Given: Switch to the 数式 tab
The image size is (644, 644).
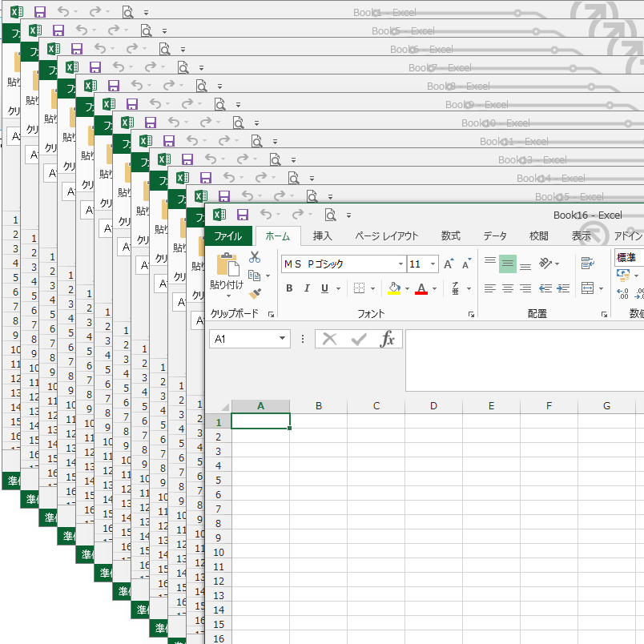Looking at the screenshot, I should pyautogui.click(x=450, y=235).
